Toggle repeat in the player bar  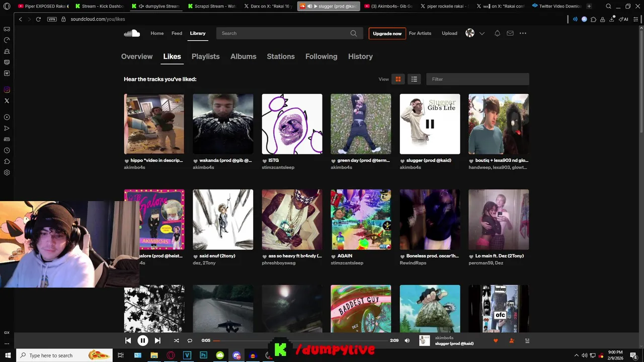point(190,340)
